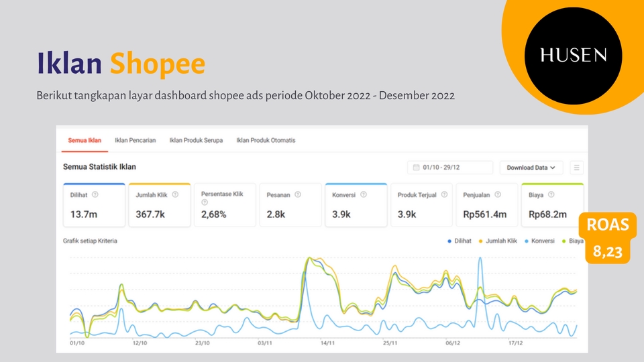Switch to the Semua Iklan tab
Screen dimensions: 644x362
coord(85,140)
